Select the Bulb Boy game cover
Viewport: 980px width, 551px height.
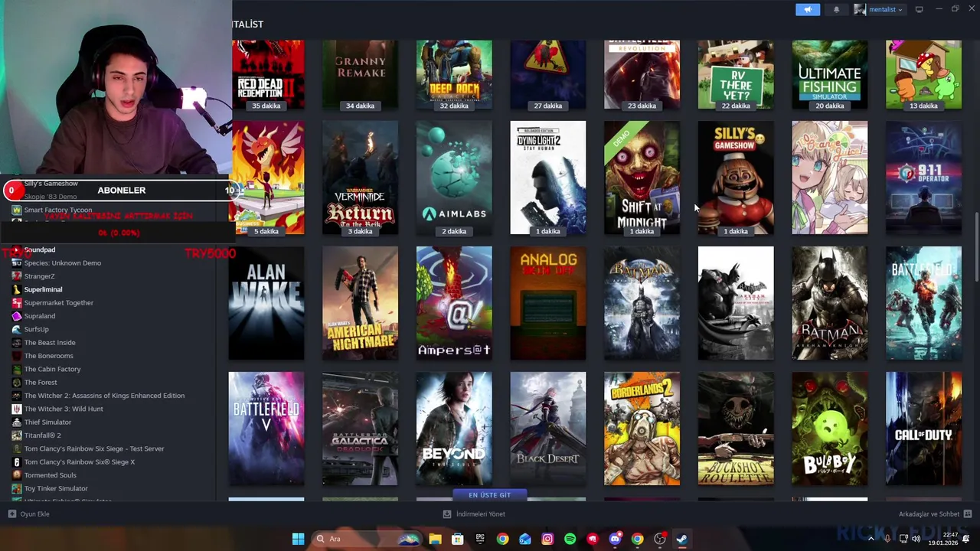pyautogui.click(x=830, y=429)
